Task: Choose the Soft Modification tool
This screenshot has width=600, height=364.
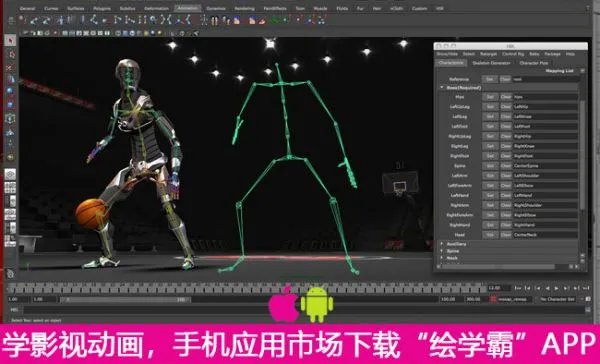Action: point(11,132)
